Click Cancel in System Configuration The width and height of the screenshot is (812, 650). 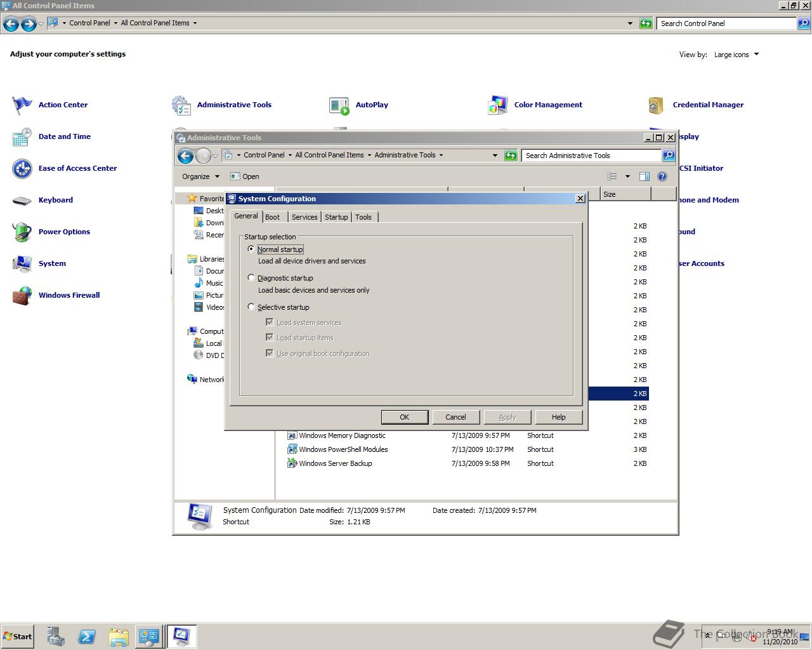point(455,417)
